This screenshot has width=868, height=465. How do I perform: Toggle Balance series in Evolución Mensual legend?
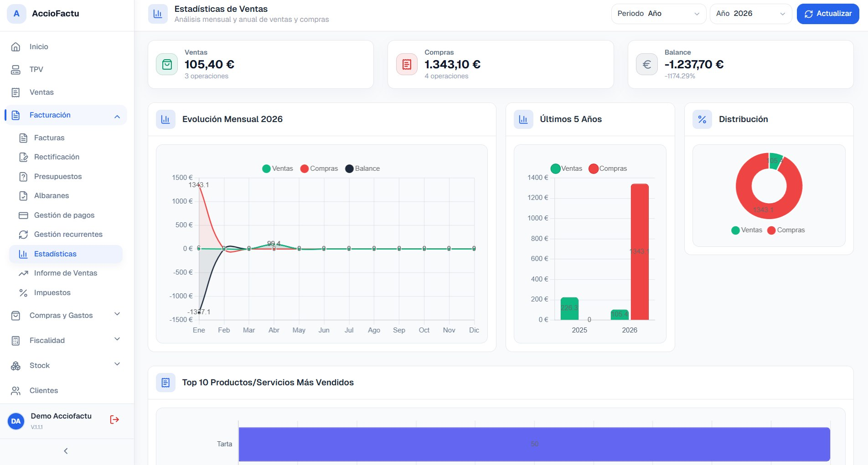[x=362, y=169]
